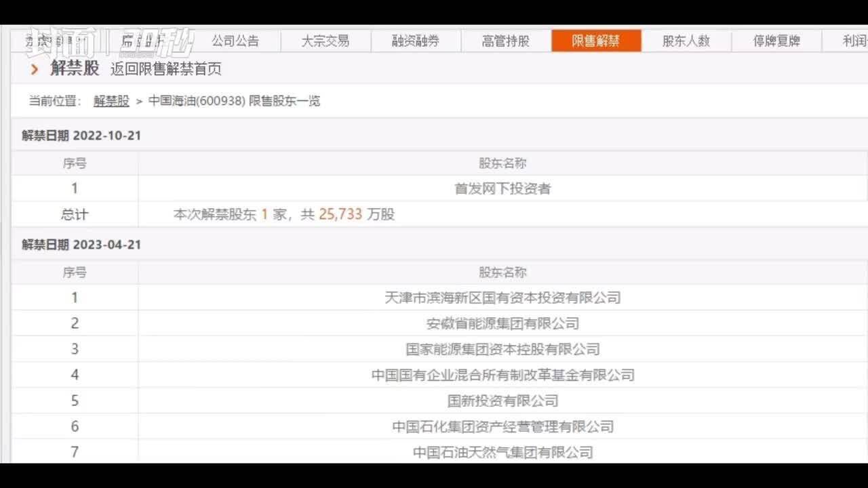This screenshot has height=488, width=868.
Task: Click the 返回限售解禁首页 link
Action: point(166,69)
